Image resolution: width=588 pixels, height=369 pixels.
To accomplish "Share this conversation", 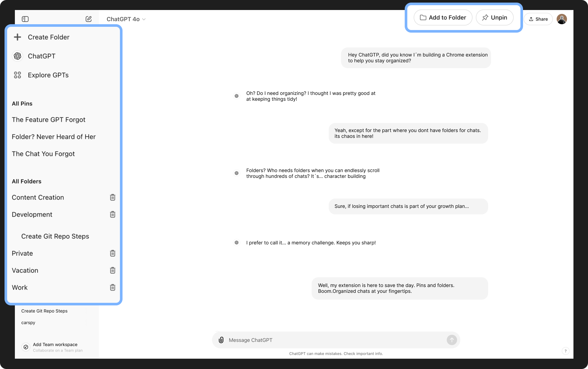I will point(538,19).
